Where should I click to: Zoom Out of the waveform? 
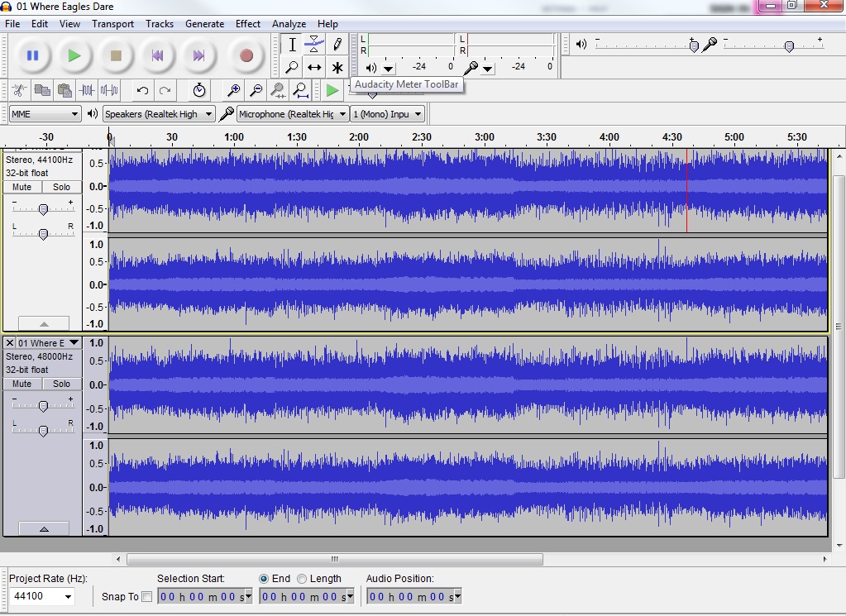pos(256,90)
